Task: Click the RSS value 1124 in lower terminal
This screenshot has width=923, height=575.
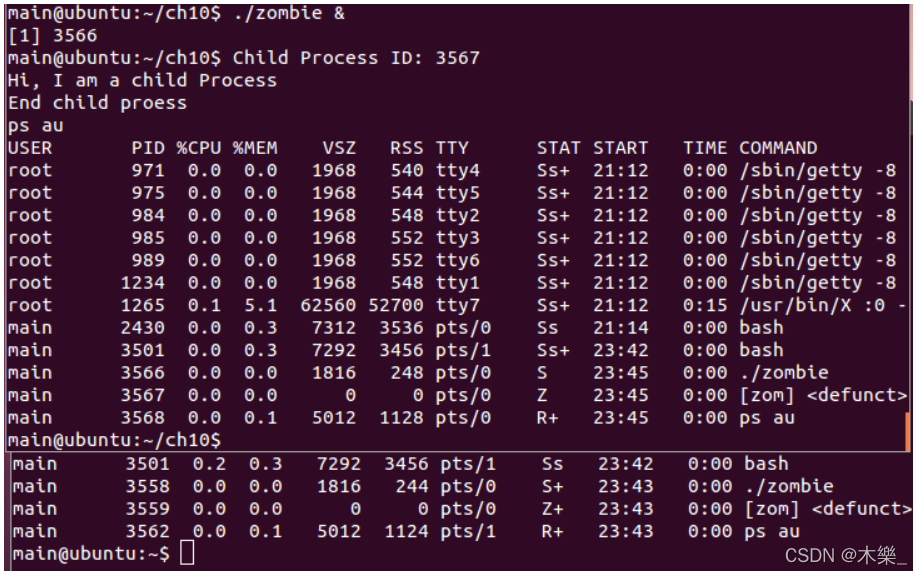Action: pyautogui.click(x=407, y=531)
